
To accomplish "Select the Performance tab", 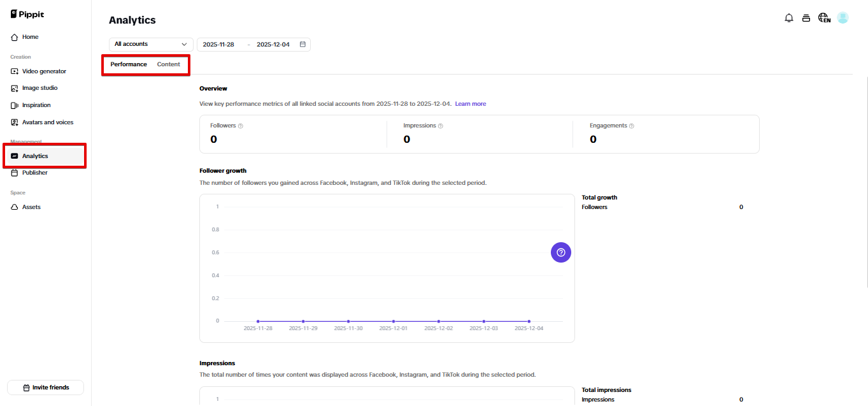I will point(129,64).
